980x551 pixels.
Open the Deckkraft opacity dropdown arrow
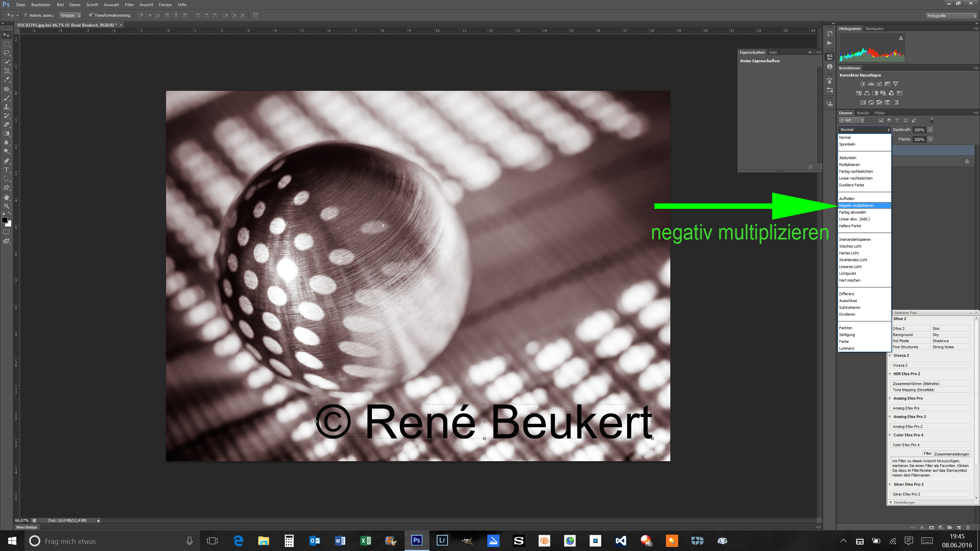pyautogui.click(x=930, y=130)
